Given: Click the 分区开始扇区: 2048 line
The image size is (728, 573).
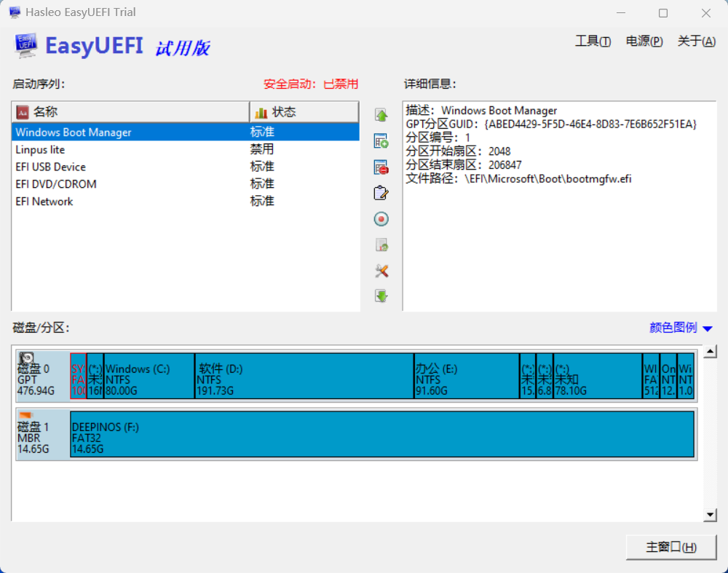Looking at the screenshot, I should coord(458,151).
